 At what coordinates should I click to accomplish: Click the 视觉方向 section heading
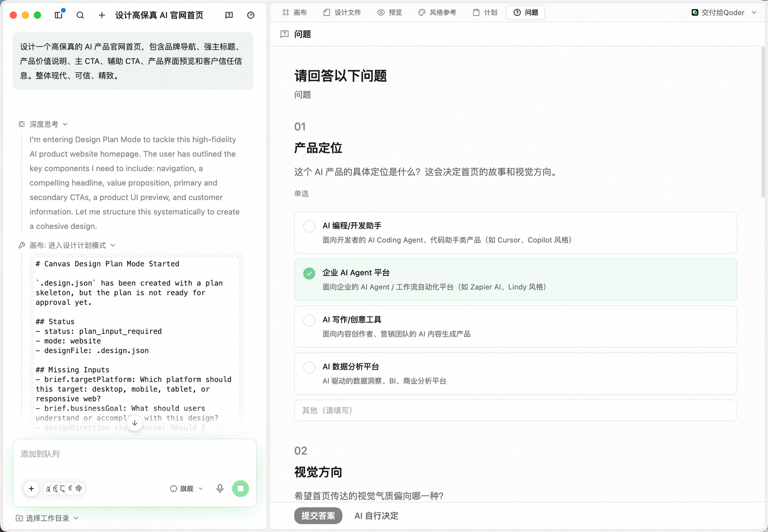(318, 472)
